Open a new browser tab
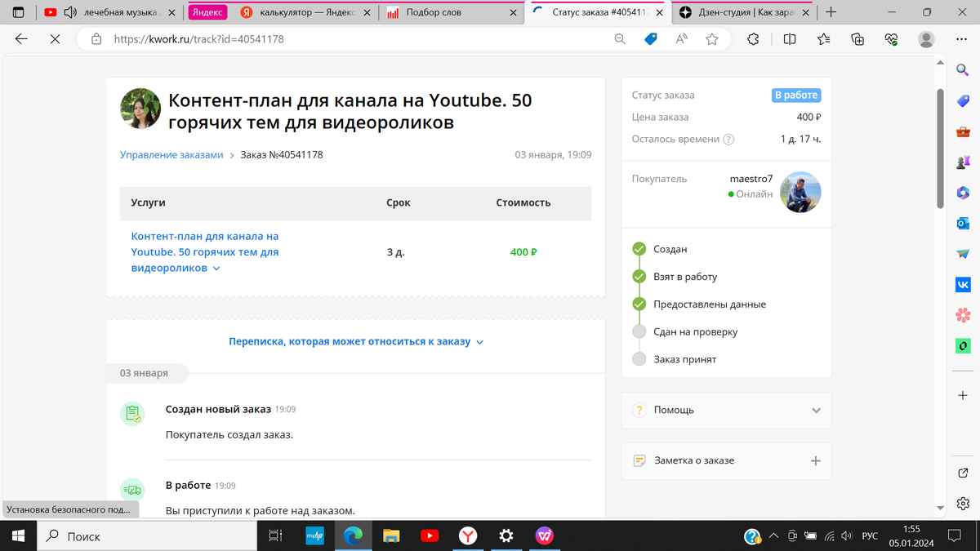980x551 pixels. pyautogui.click(x=831, y=12)
